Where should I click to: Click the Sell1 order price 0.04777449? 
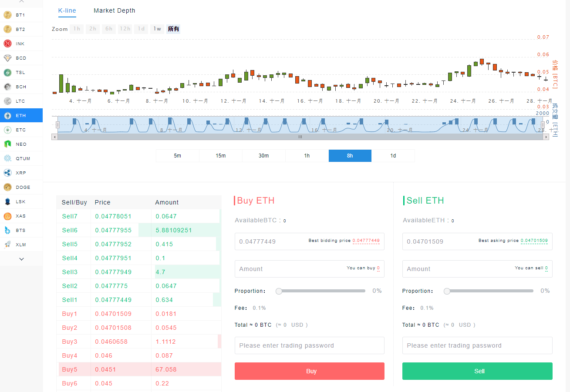click(113, 300)
